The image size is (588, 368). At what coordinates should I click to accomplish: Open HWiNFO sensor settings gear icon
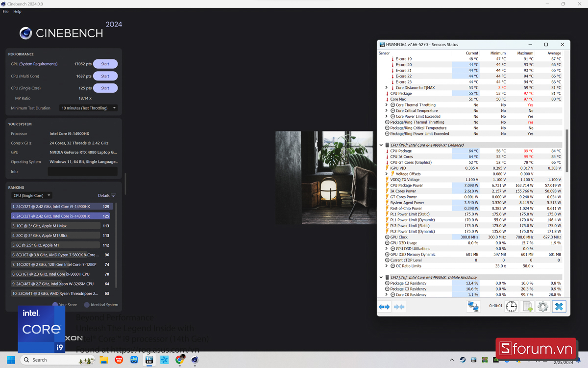(542, 307)
